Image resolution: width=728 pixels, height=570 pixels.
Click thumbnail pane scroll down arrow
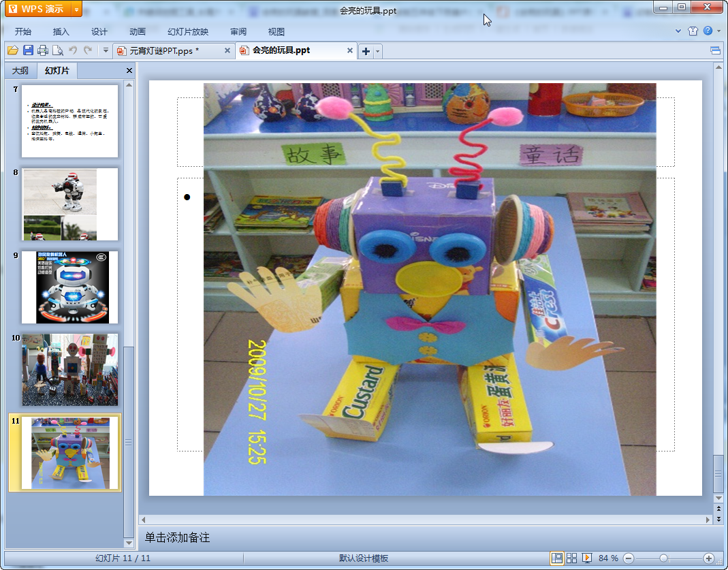pos(129,543)
